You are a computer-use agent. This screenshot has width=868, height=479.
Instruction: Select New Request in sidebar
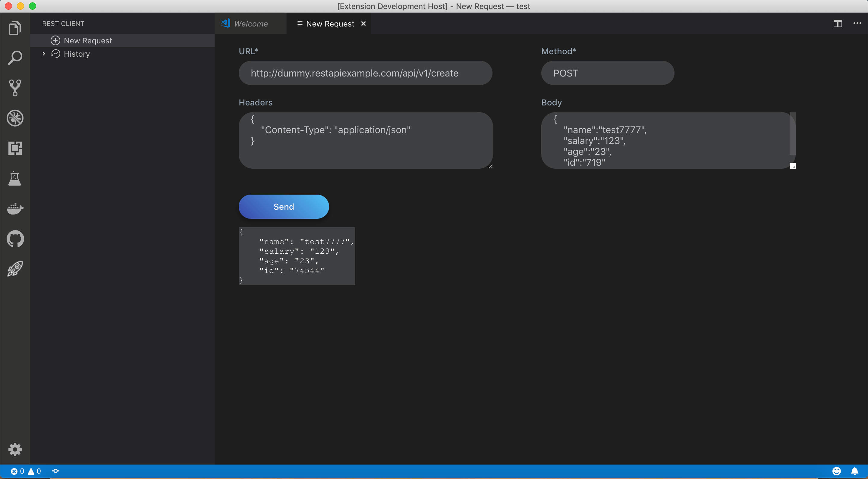(88, 41)
